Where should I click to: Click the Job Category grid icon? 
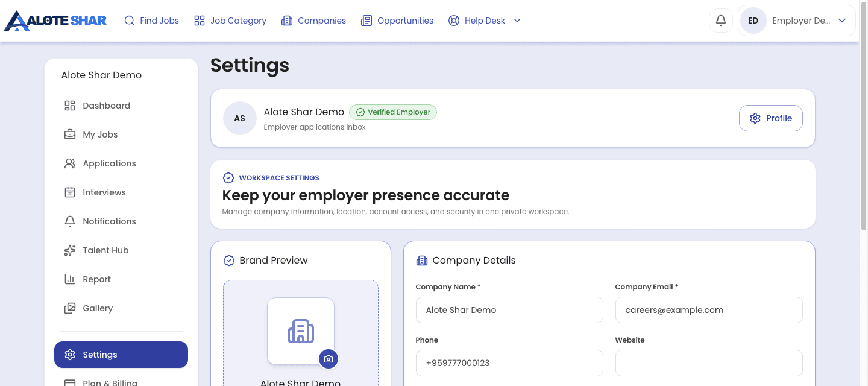click(x=200, y=21)
